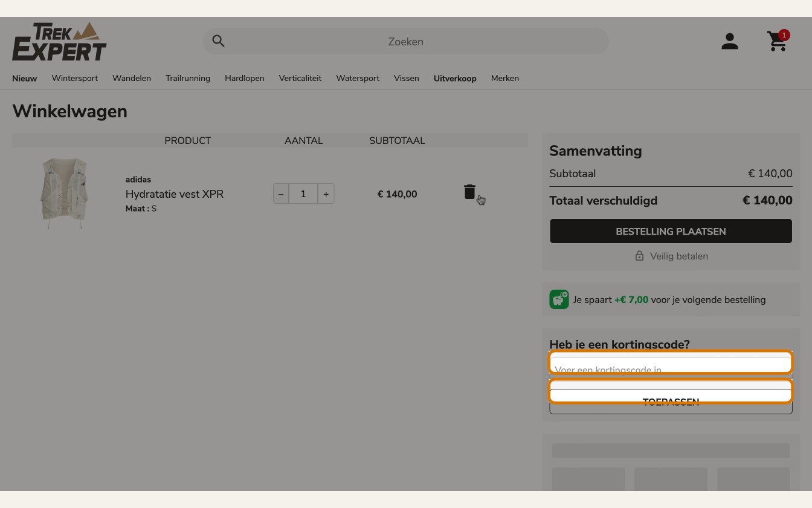Open the Uitverkoop sale menu
This screenshot has height=508, width=812.
pyautogui.click(x=455, y=78)
